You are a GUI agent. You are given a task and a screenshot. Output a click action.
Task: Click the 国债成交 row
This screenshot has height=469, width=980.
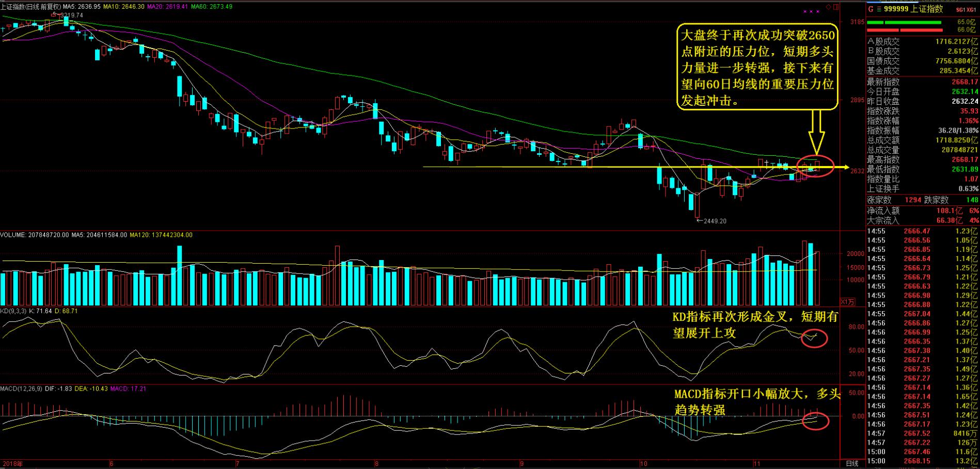(x=923, y=61)
